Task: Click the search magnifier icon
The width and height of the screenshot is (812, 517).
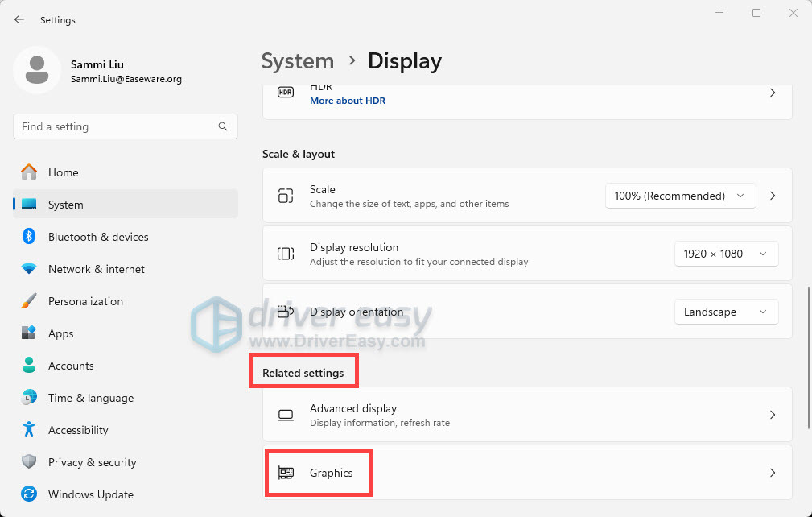Action: [x=223, y=126]
